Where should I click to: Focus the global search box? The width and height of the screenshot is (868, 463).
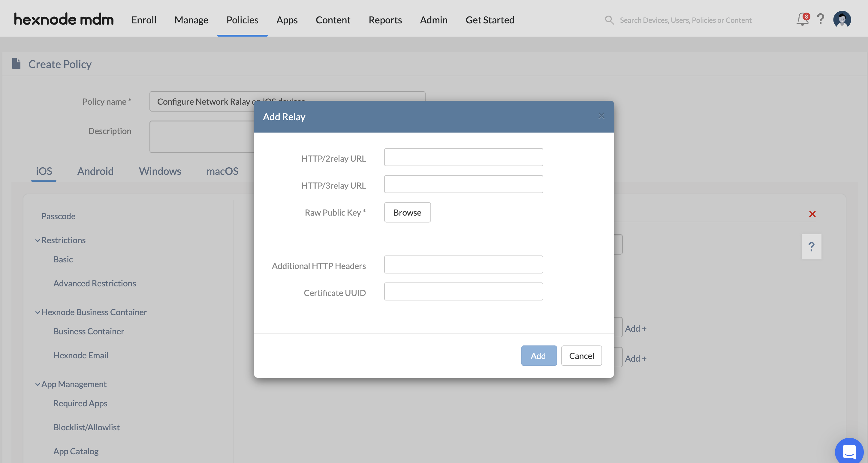pos(686,20)
